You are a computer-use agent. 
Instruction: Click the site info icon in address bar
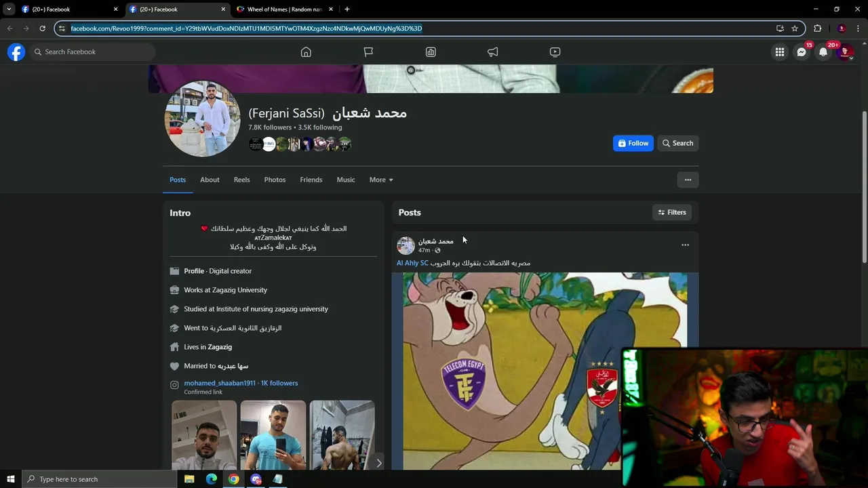[62, 28]
